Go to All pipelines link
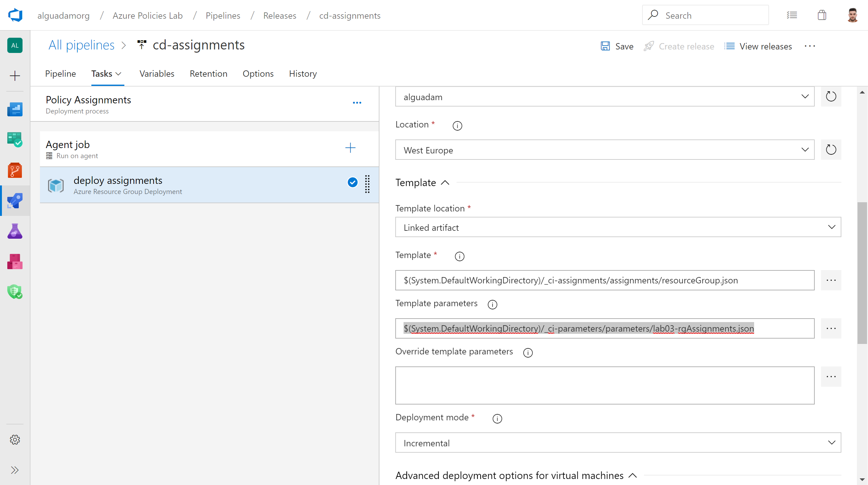 tap(82, 45)
